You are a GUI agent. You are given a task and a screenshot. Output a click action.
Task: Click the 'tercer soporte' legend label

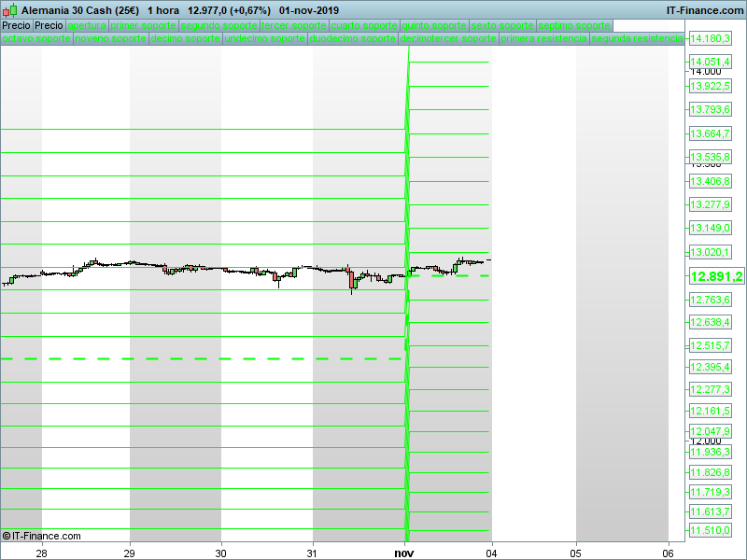click(x=294, y=25)
